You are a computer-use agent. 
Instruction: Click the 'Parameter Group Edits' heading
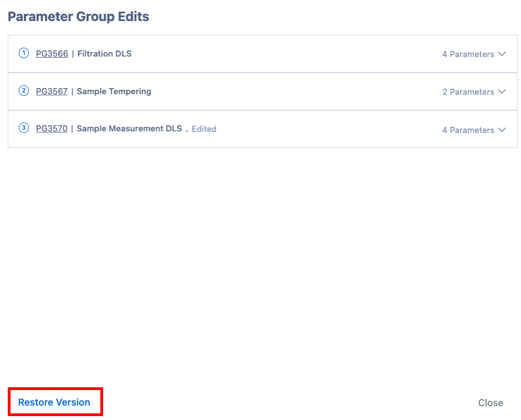[78, 17]
